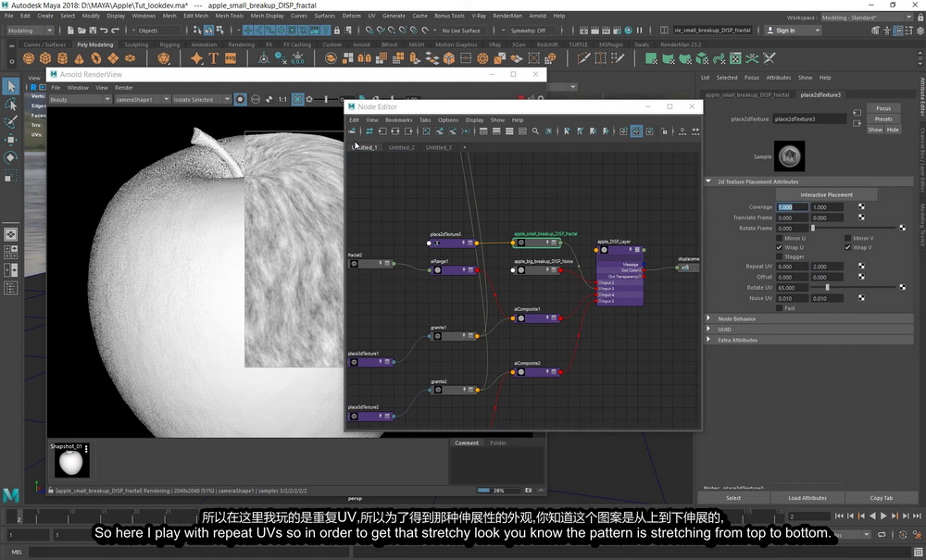Click the Undo arrow icon
The width and height of the screenshot is (926, 560).
[104, 31]
